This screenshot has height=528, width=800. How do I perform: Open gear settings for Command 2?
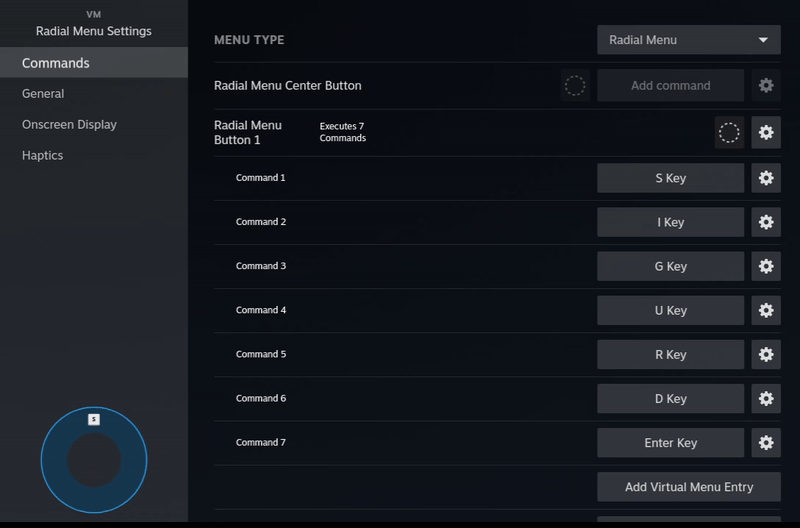[766, 222]
